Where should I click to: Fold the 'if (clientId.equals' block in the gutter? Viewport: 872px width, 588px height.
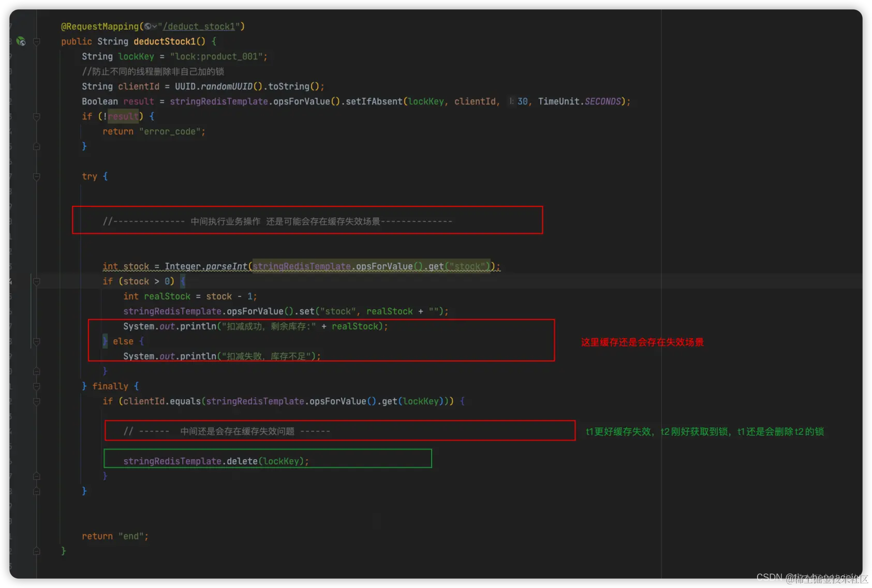click(37, 402)
